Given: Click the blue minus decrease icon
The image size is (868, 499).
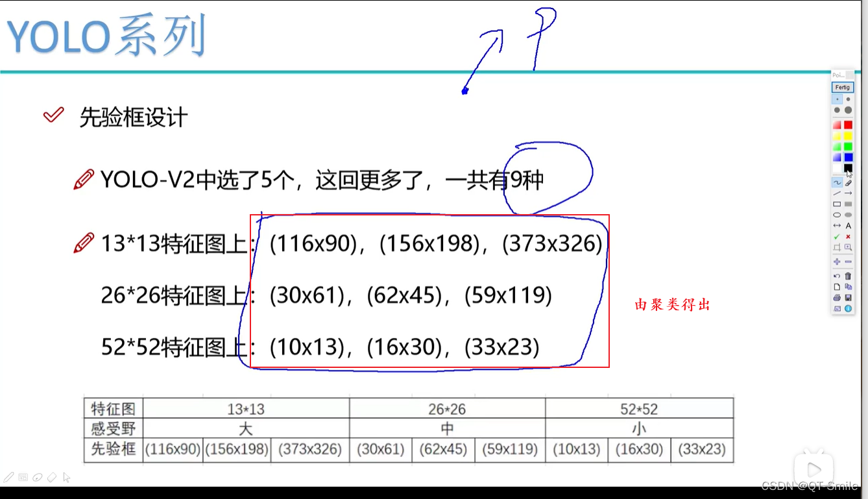Looking at the screenshot, I should click(x=848, y=262).
